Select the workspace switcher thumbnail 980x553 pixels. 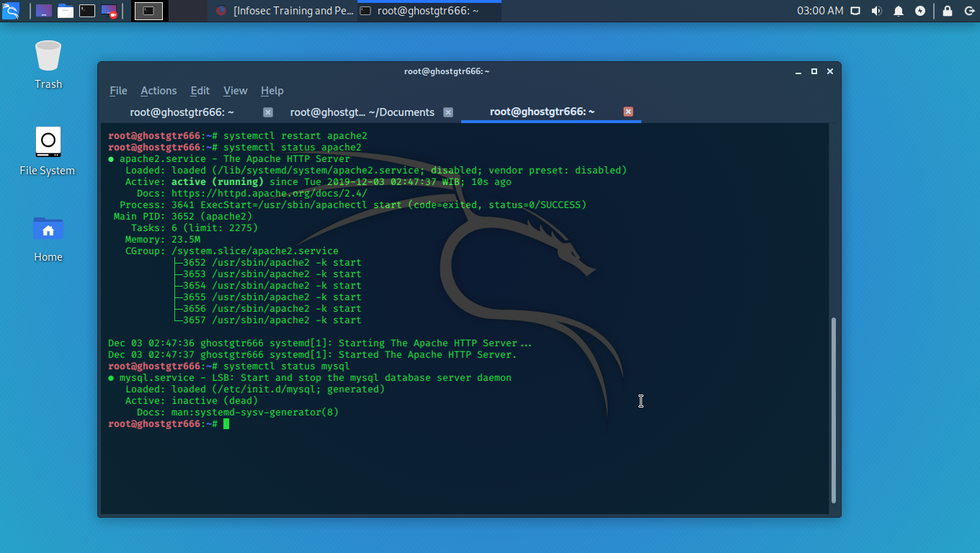148,11
